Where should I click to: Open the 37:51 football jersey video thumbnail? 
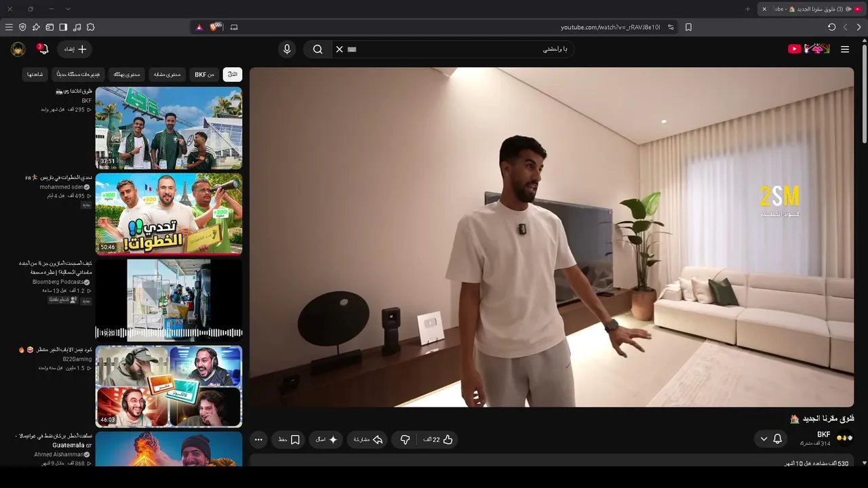[169, 127]
